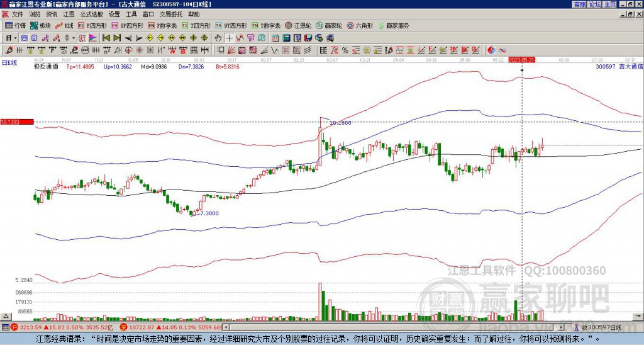Open the 江恩轮 Gann wheel
The width and height of the screenshot is (644, 345).
pos(299,25)
